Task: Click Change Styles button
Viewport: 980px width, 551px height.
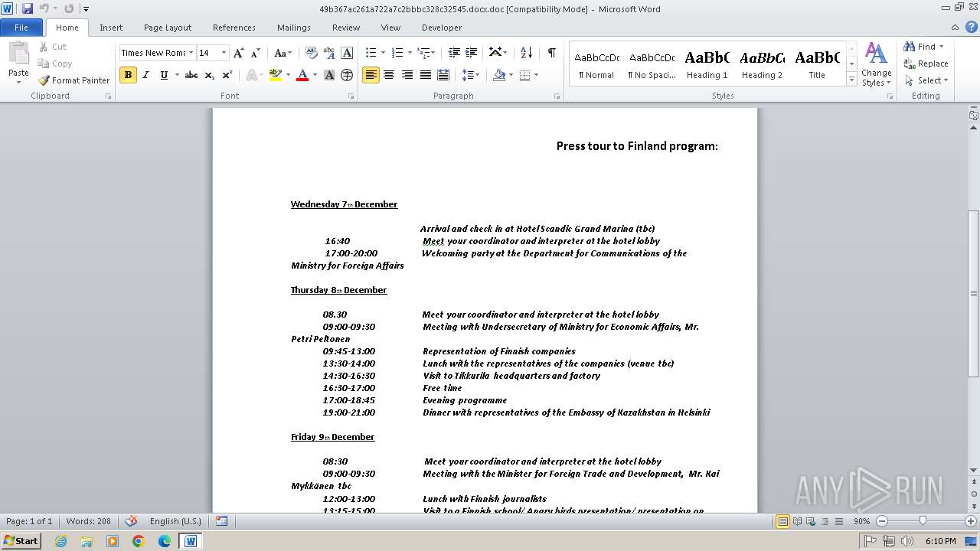Action: (876, 65)
